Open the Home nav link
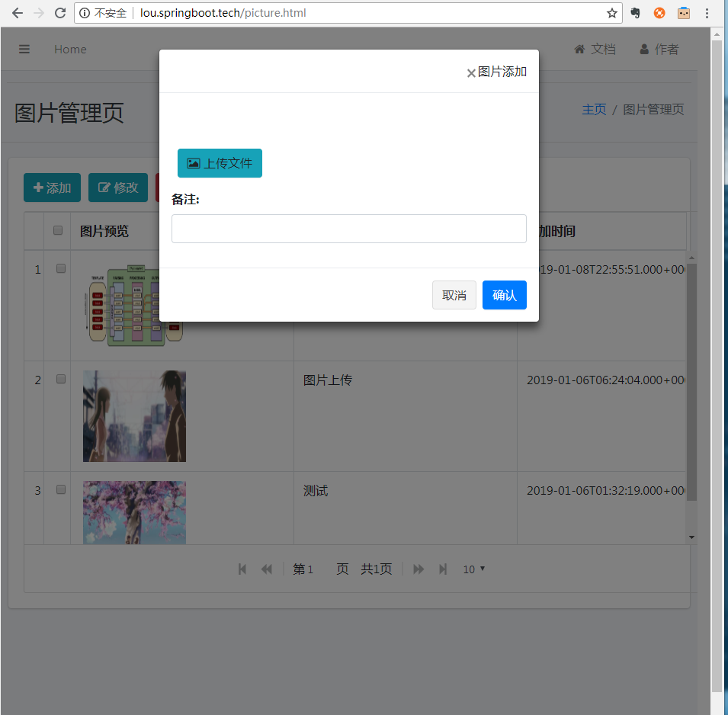Viewport: 728px width, 715px height. [70, 50]
